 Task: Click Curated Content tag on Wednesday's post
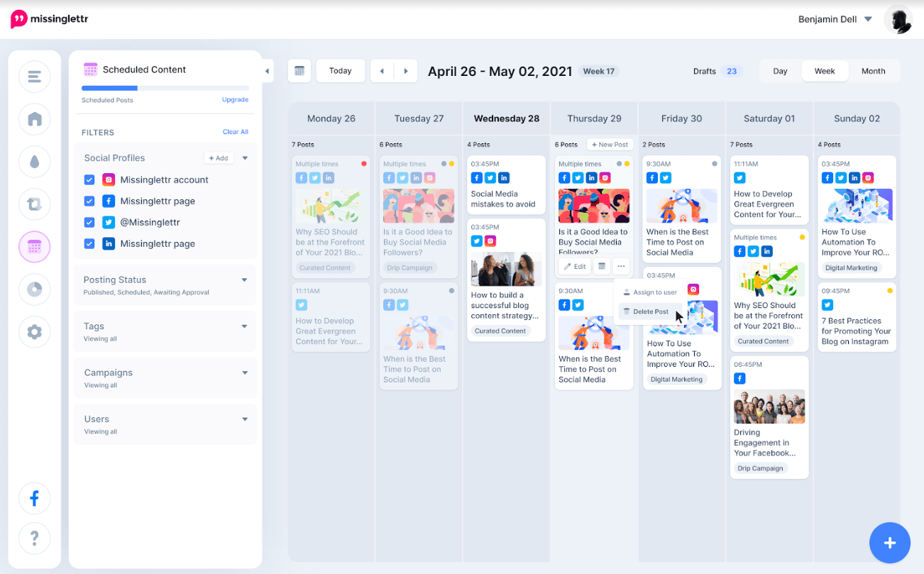[500, 331]
